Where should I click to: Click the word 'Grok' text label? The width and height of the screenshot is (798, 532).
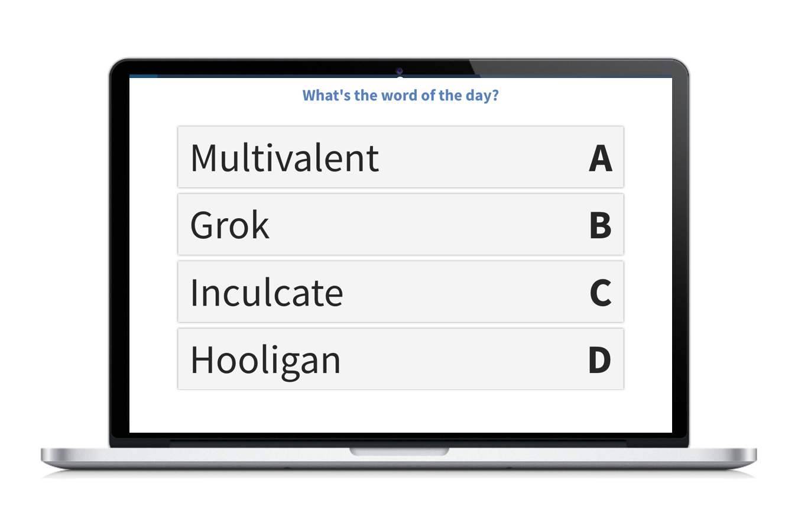[229, 225]
